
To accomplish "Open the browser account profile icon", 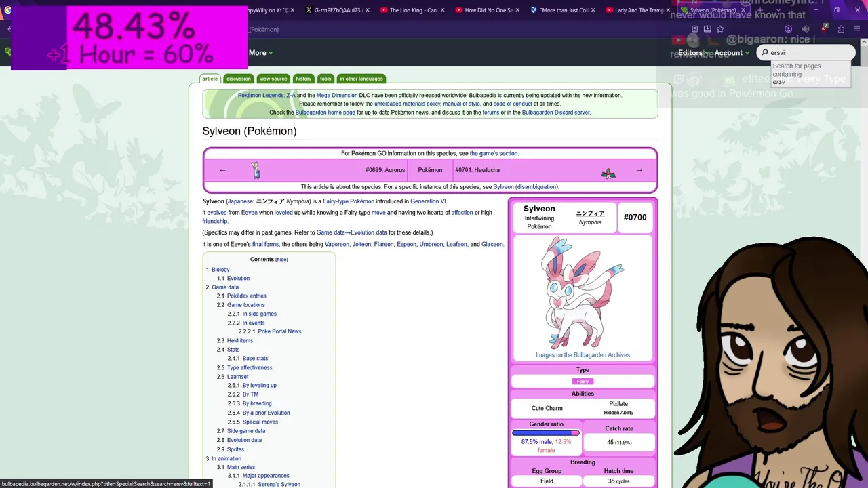I will [x=788, y=29].
